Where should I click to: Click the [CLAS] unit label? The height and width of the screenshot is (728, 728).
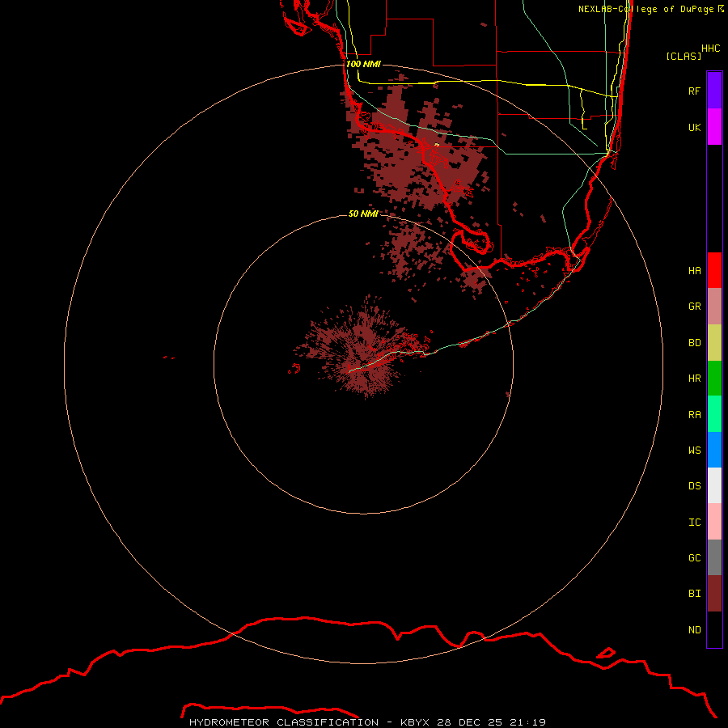684,56
